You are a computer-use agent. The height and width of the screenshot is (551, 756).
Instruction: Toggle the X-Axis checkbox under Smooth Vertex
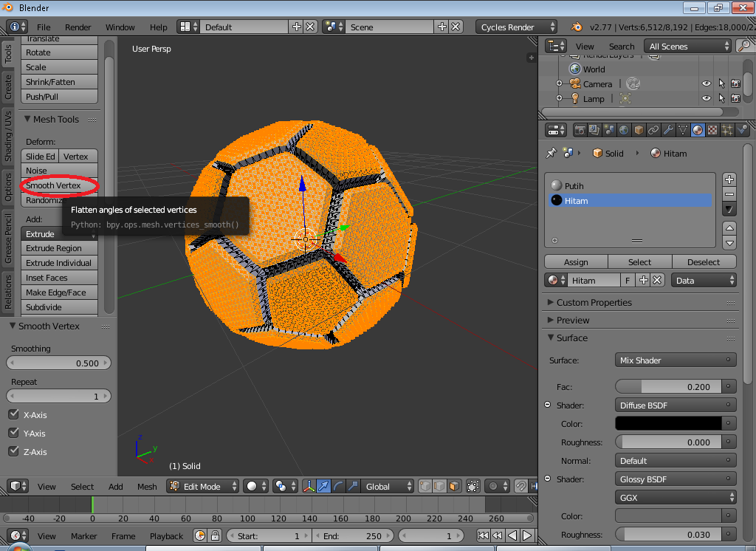click(12, 414)
